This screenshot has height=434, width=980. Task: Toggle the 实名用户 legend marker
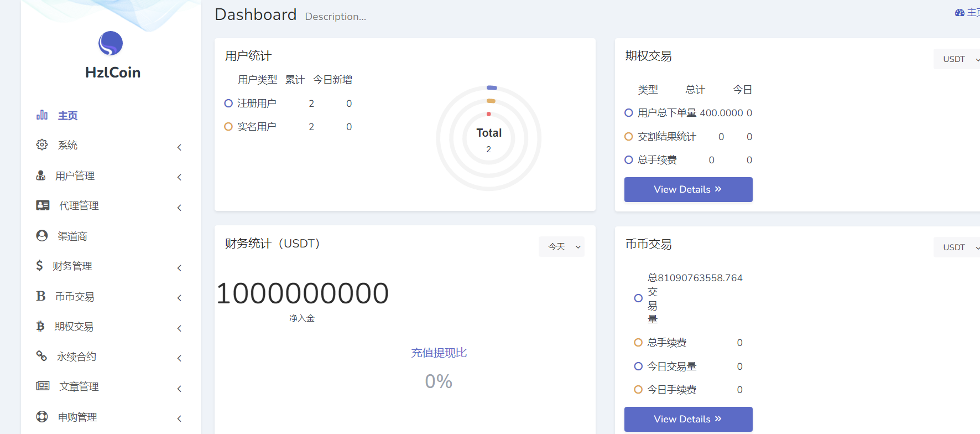click(x=228, y=126)
